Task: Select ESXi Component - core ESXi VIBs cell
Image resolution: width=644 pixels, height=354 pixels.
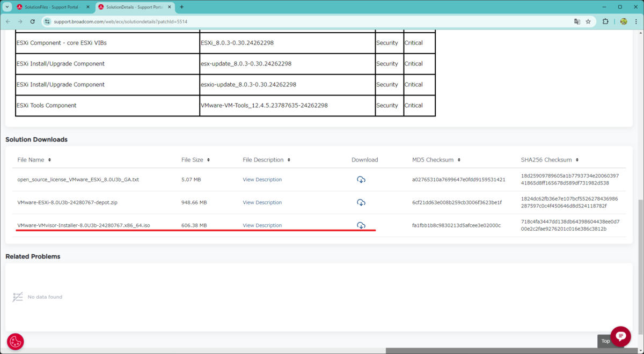Action: coord(107,43)
